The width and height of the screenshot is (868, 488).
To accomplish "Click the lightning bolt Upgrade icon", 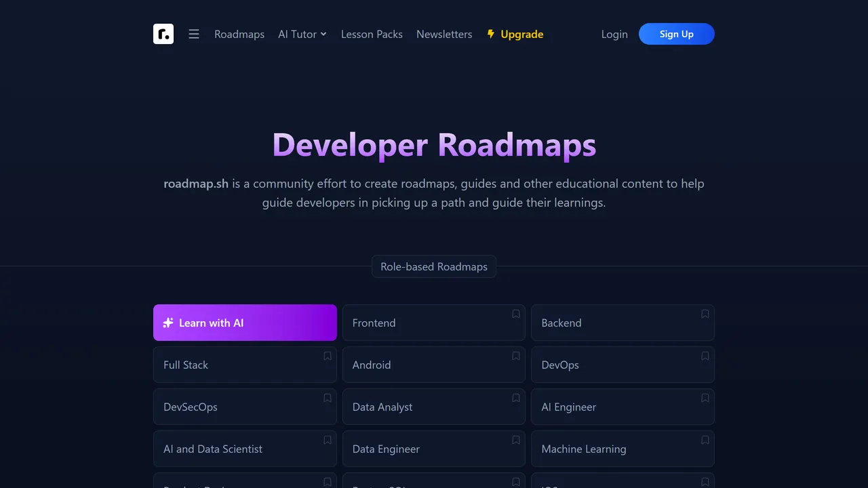I will [491, 34].
